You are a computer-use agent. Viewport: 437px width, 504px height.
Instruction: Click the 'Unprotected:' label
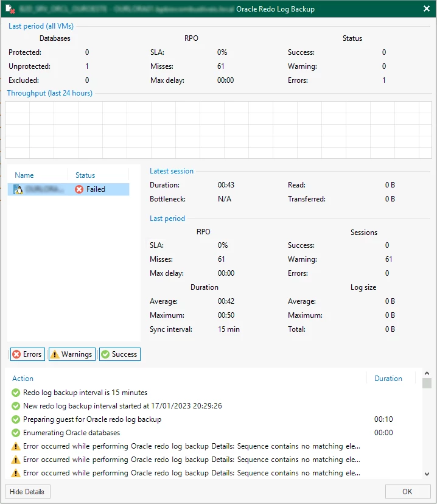pyautogui.click(x=30, y=66)
